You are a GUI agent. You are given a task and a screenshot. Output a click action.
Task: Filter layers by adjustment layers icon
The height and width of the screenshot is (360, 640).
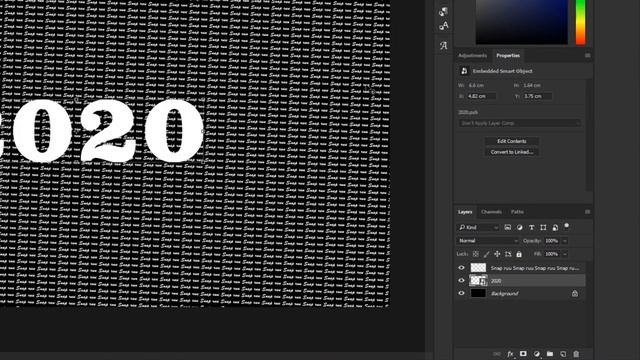(519, 227)
